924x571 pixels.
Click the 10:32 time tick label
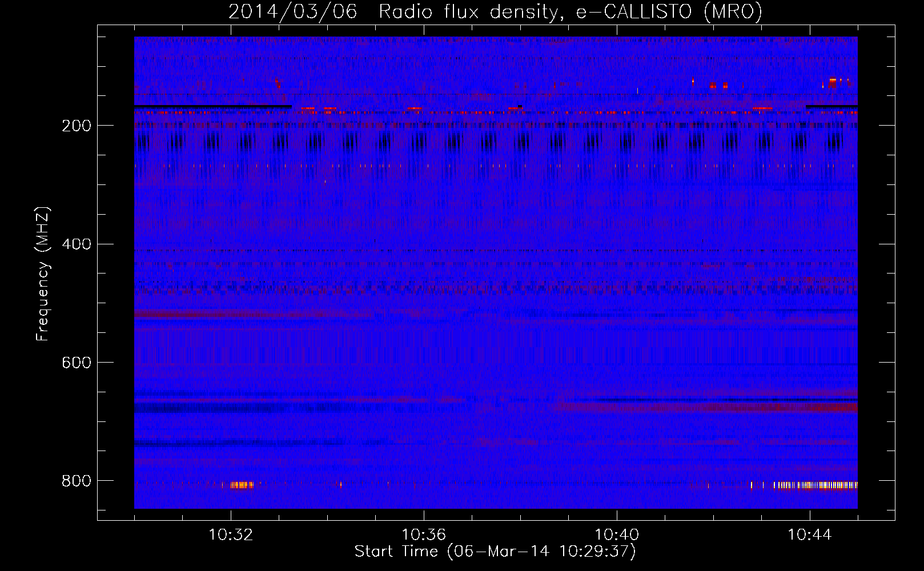coord(231,535)
